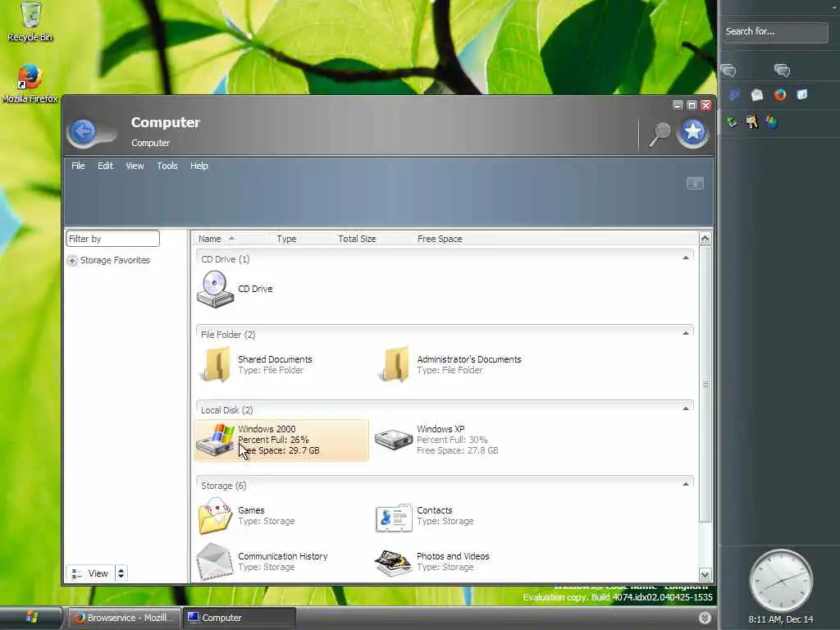Screen dimensions: 840x630
Task: Collapse the CD Drive (1) group
Action: coord(686,258)
